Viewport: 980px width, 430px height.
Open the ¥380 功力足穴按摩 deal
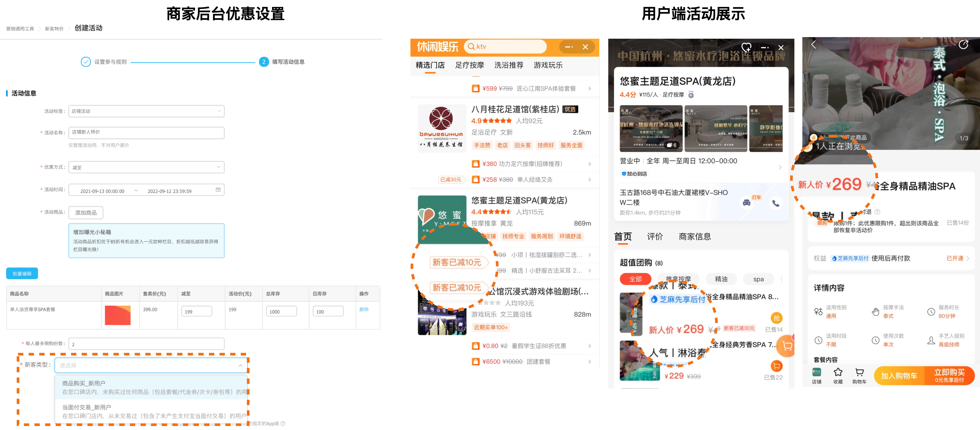tap(532, 164)
